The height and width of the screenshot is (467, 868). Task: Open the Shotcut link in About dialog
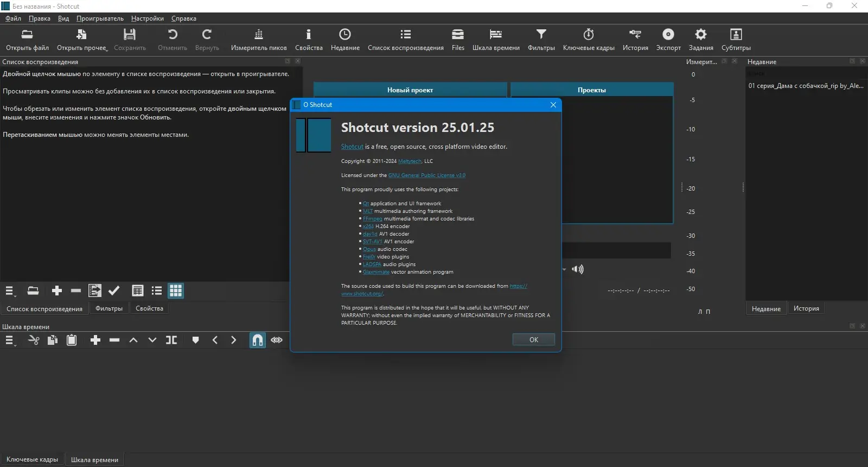click(x=352, y=147)
